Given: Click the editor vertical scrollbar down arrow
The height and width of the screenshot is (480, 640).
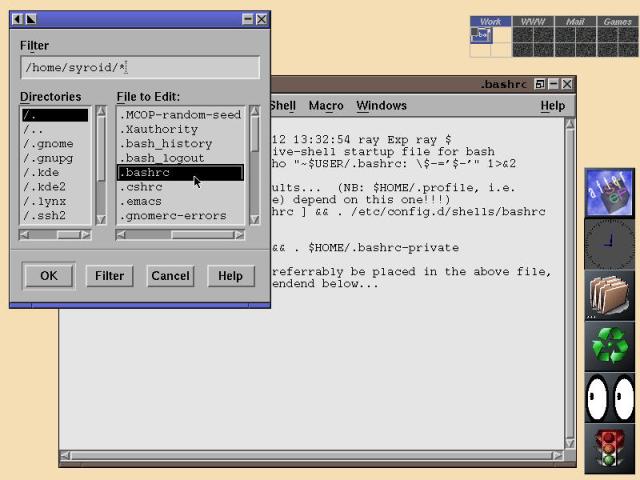Looking at the screenshot, I should click(570, 443).
